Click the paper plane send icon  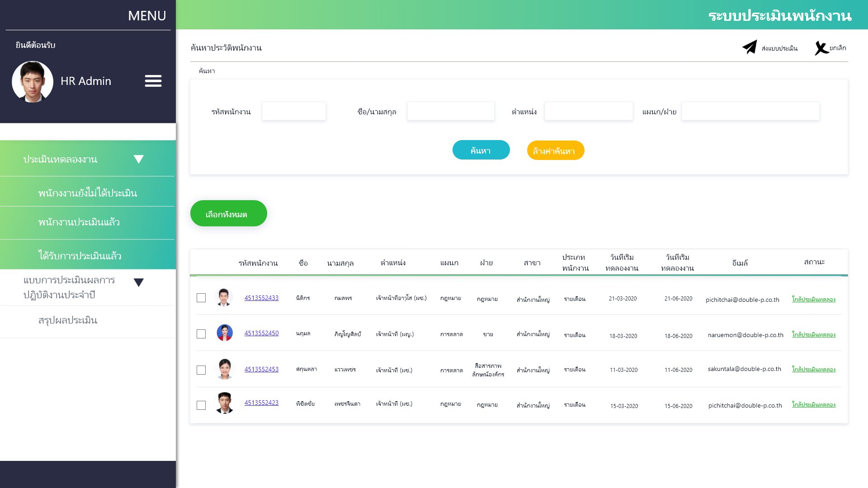pos(750,47)
